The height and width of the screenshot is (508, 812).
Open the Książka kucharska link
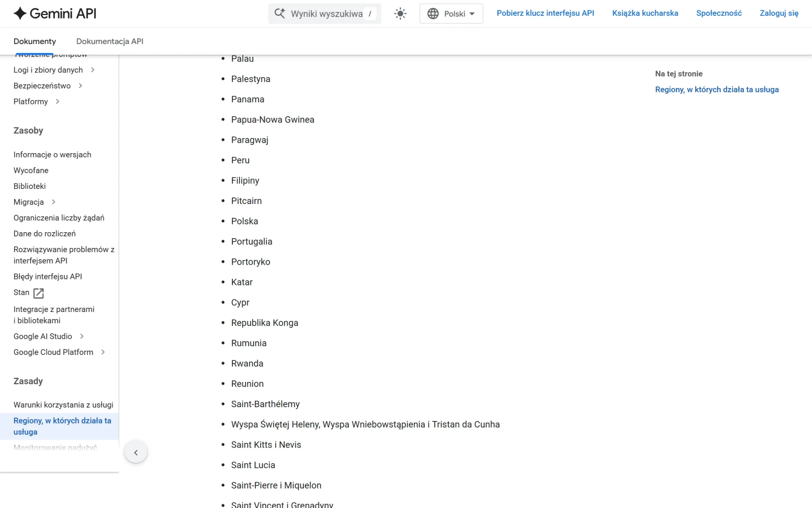click(x=645, y=13)
